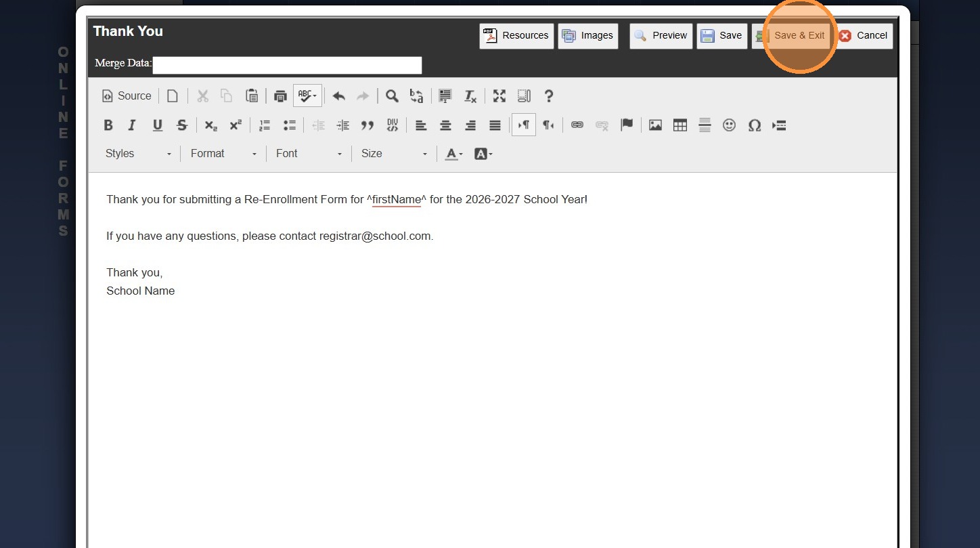Viewport: 980px width, 548px height.
Task: Open the Styles dropdown
Action: coord(138,154)
